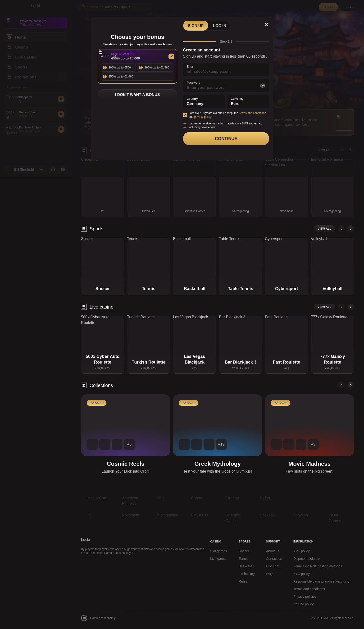364x629 pixels.
Task: Open the privacy policy link in dialog
Action: click(x=203, y=117)
